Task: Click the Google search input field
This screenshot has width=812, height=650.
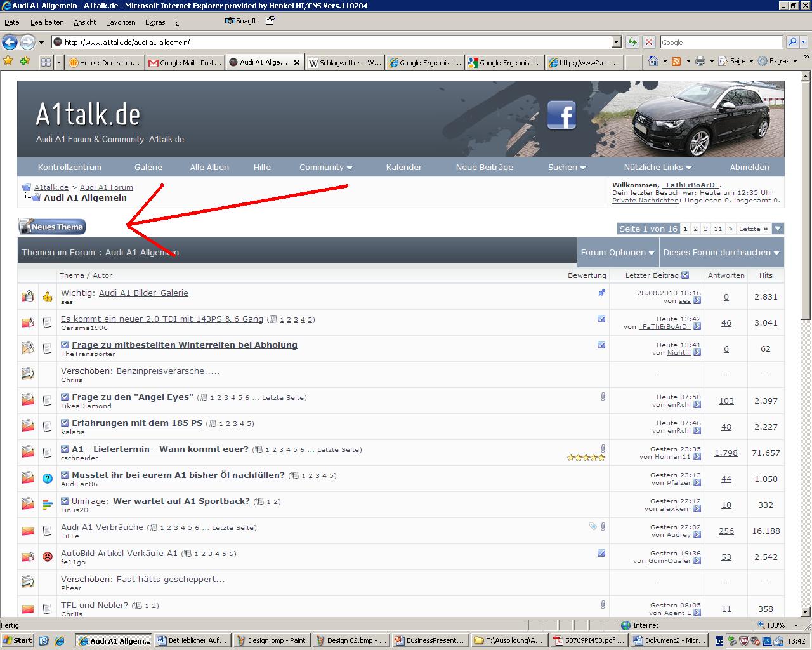Action: 721,43
